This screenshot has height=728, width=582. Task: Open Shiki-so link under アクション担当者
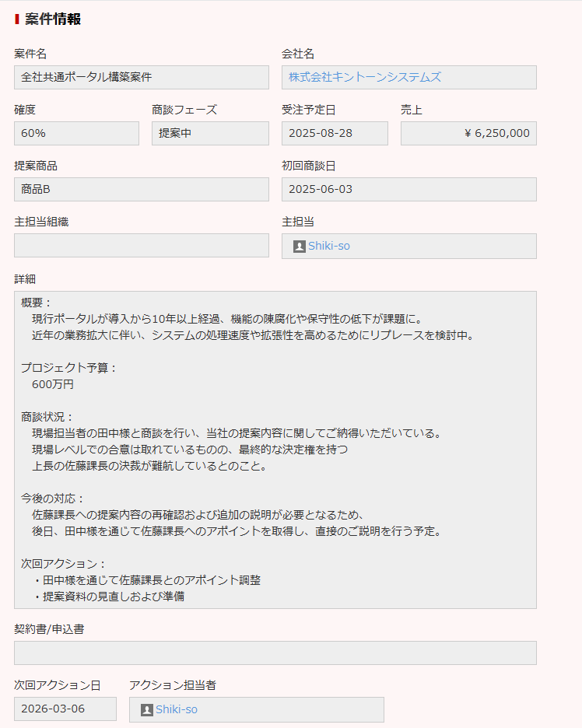[176, 709]
